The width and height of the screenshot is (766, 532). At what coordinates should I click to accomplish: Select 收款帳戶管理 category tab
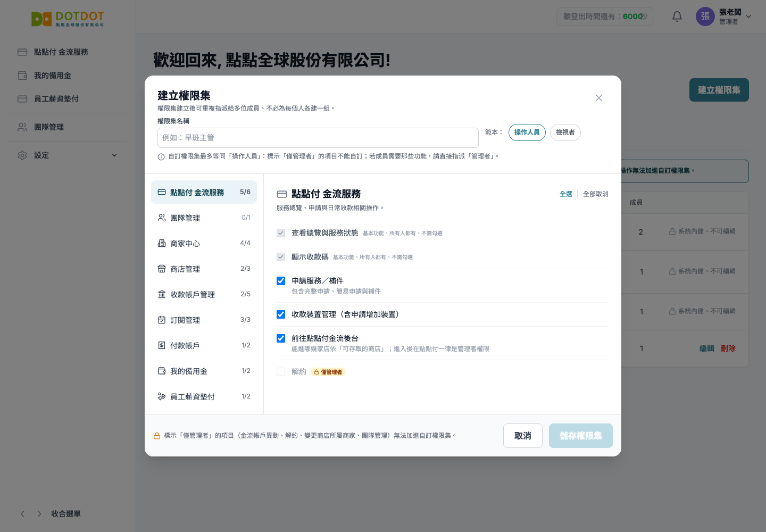click(204, 294)
